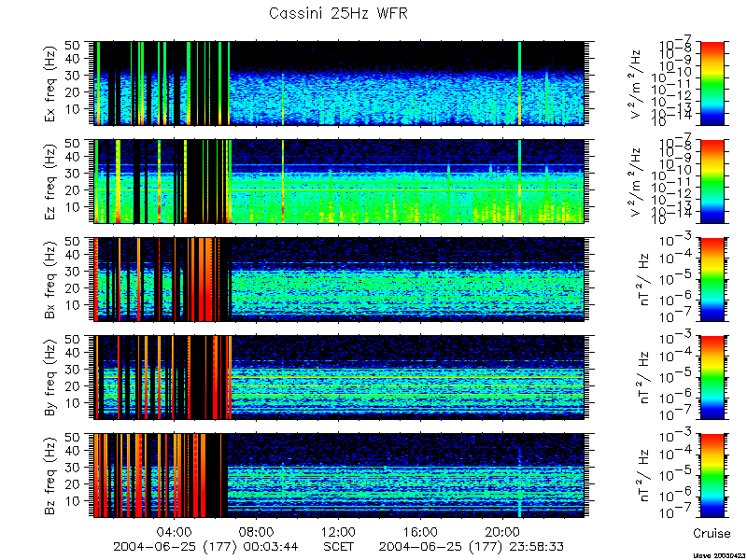Click the 'SCET' label under the time axis

[339, 547]
